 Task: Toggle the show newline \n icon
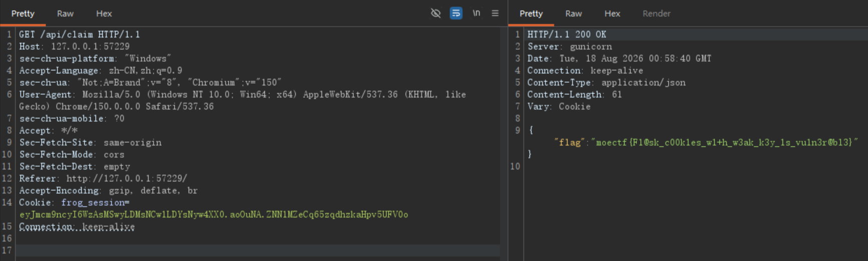click(476, 13)
